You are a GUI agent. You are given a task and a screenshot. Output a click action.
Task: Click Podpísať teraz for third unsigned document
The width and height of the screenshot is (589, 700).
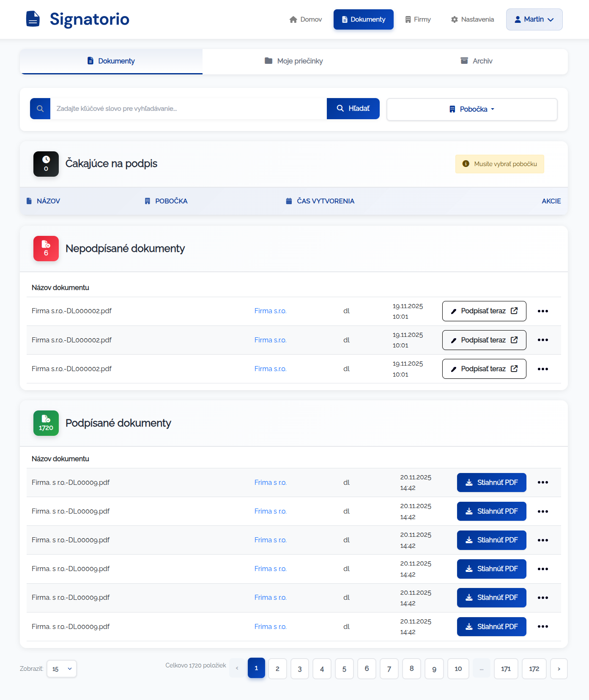point(484,369)
